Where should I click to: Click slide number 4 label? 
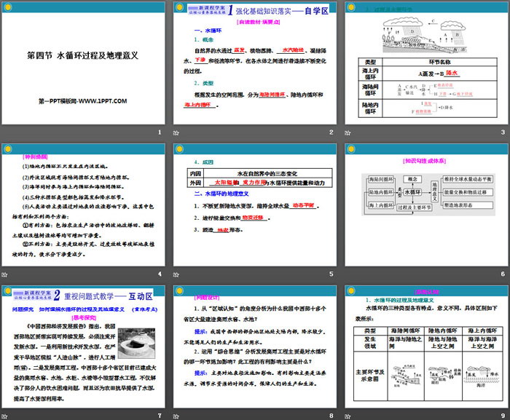click(160, 274)
